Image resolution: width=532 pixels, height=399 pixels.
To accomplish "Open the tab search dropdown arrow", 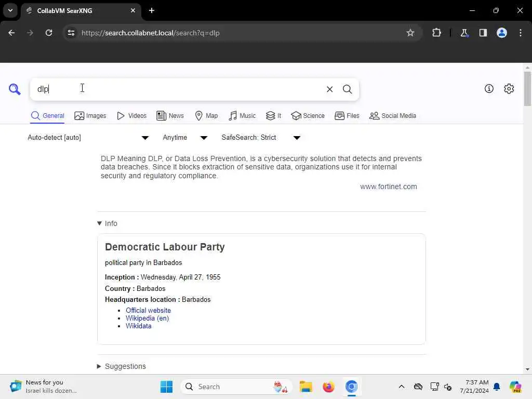I will click(10, 10).
